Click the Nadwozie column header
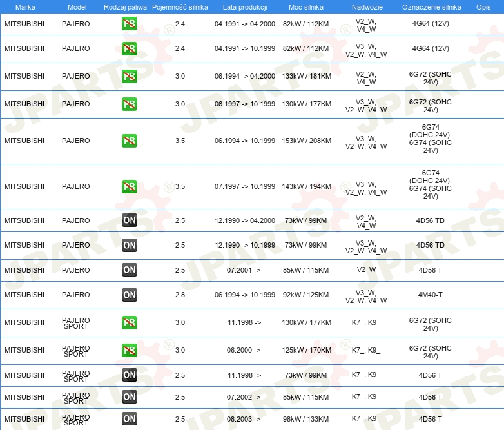The image size is (504, 430). (x=367, y=7)
